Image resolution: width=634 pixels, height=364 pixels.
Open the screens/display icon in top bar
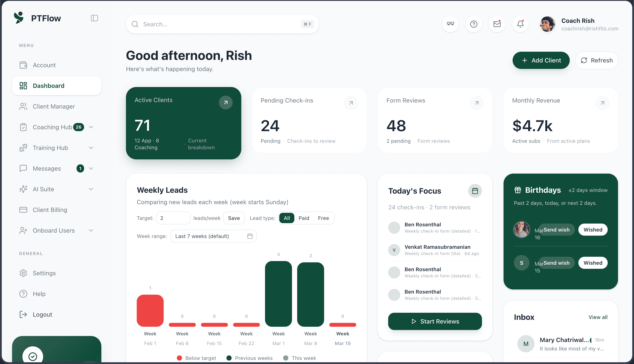click(x=450, y=24)
